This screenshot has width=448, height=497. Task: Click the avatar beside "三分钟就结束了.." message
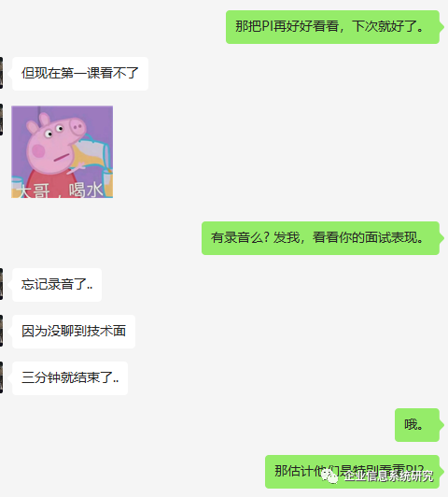1,377
